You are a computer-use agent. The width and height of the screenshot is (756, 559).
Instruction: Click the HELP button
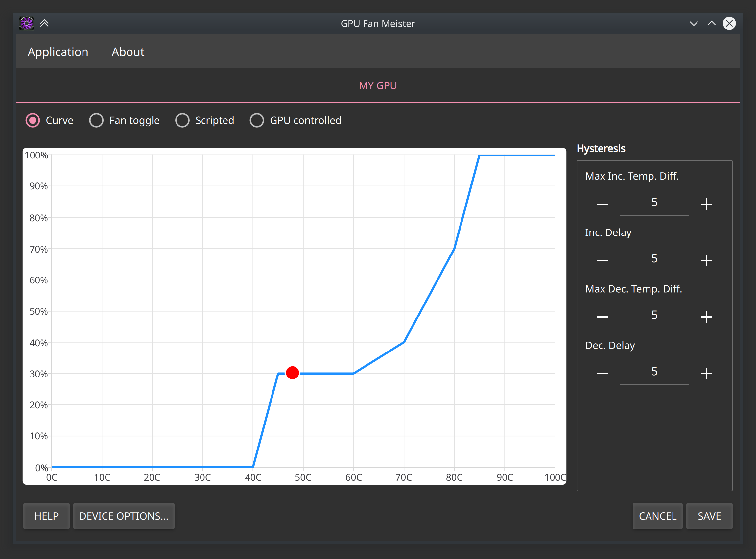point(46,516)
